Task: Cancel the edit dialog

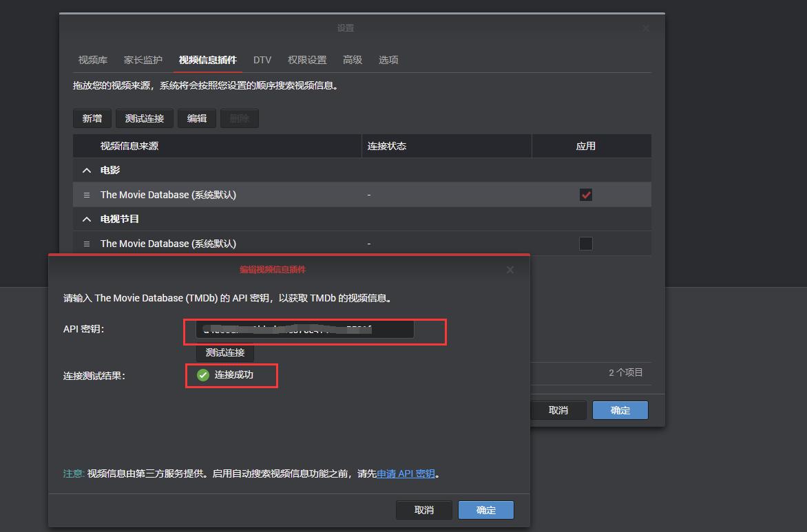Action: (424, 509)
